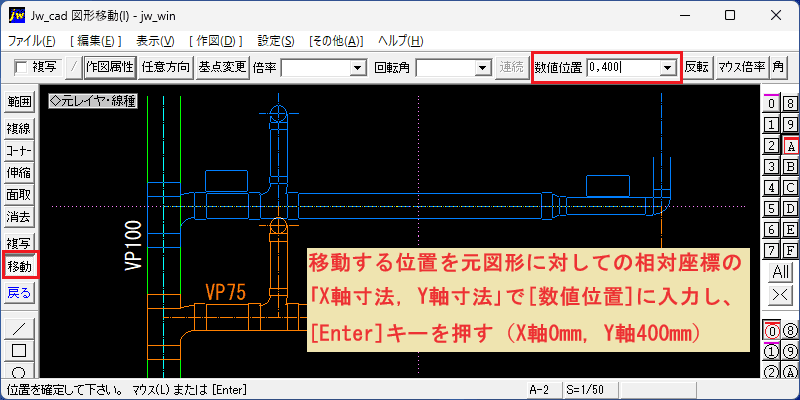Toggle layer 8 visibility button
The image size is (800, 400).
click(790, 104)
